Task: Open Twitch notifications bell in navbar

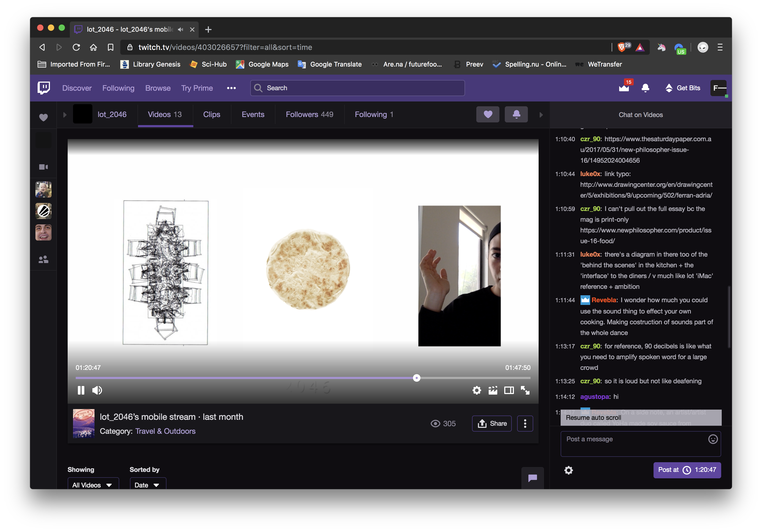Action: 645,88
